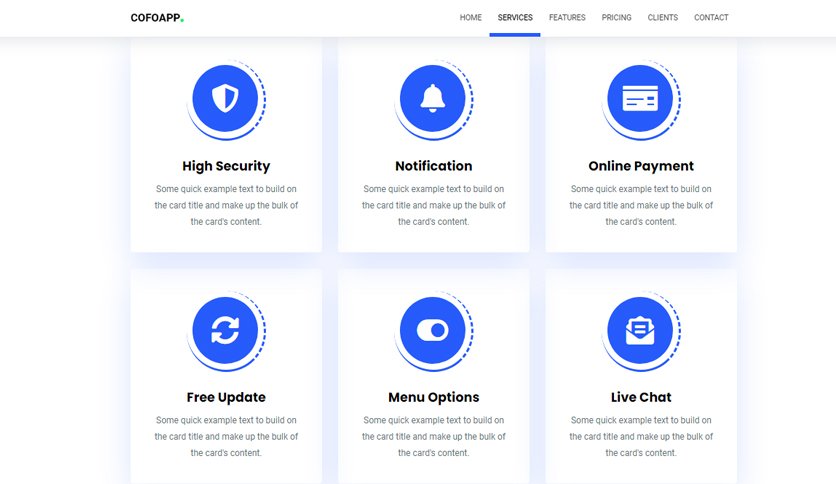Click the Live Chat description text

[x=641, y=437]
